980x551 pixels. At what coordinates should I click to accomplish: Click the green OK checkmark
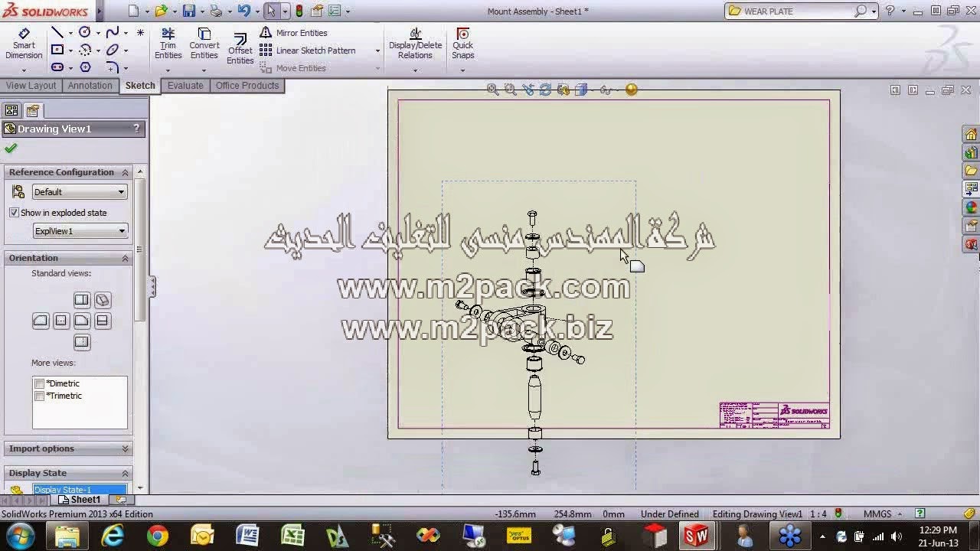click(11, 148)
